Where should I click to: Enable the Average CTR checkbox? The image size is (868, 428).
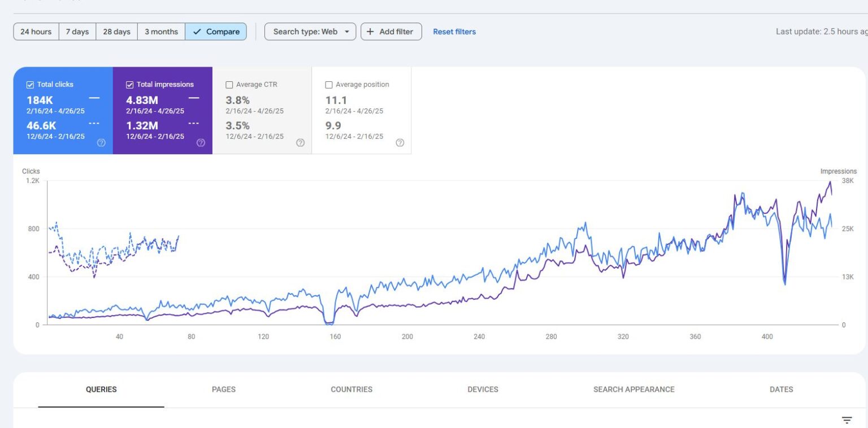coord(229,85)
